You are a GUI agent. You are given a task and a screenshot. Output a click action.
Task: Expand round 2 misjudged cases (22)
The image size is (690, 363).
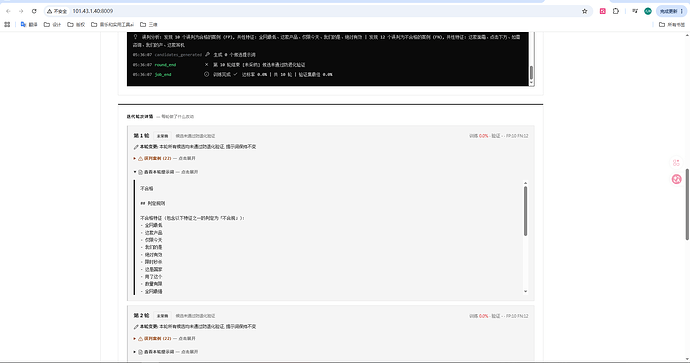coord(164,338)
